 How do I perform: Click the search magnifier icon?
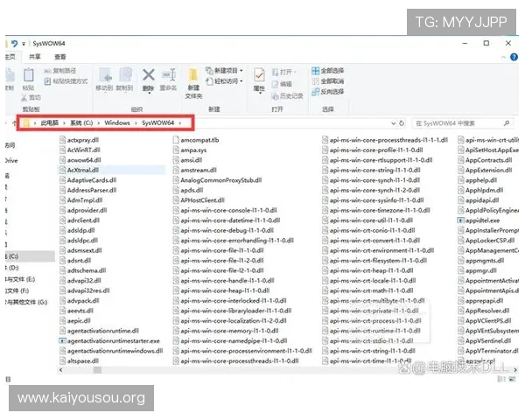point(507,123)
